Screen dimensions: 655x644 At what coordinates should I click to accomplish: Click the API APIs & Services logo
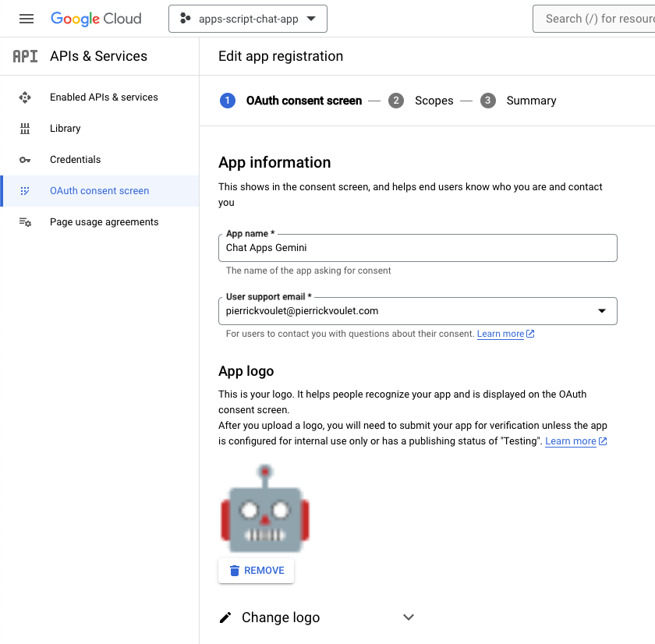click(24, 55)
